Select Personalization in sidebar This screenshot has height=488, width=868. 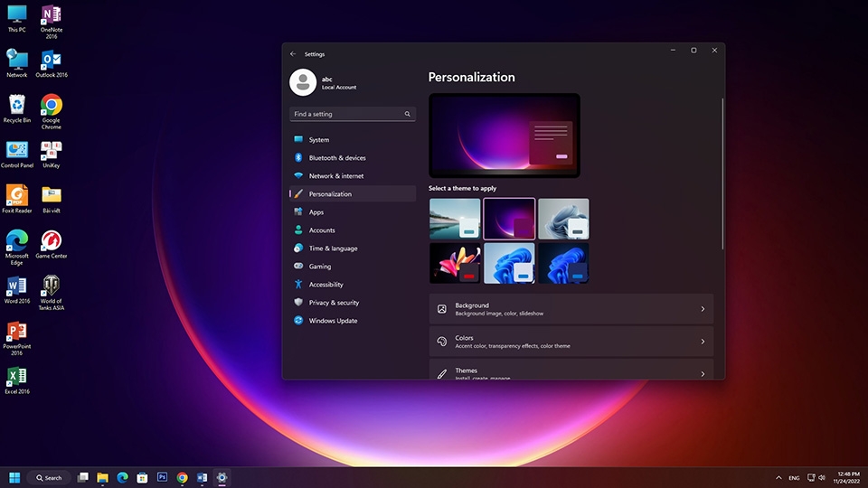[x=353, y=193]
